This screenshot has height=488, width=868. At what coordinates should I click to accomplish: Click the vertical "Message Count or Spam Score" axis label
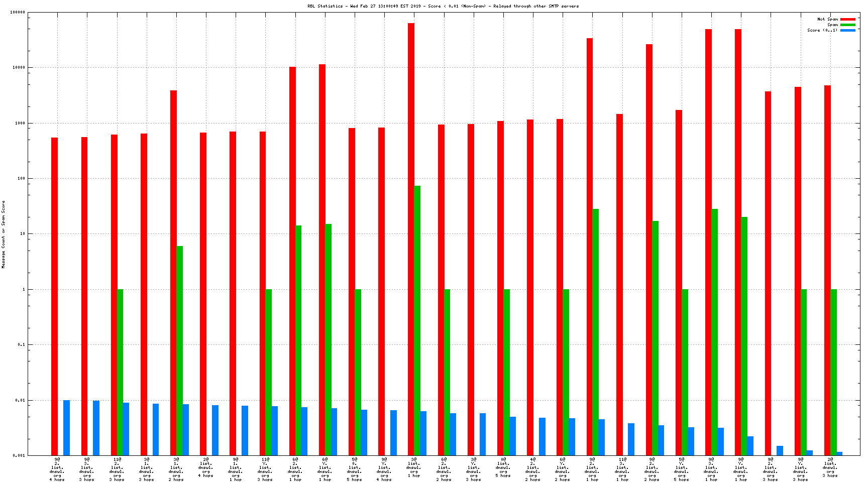3,234
